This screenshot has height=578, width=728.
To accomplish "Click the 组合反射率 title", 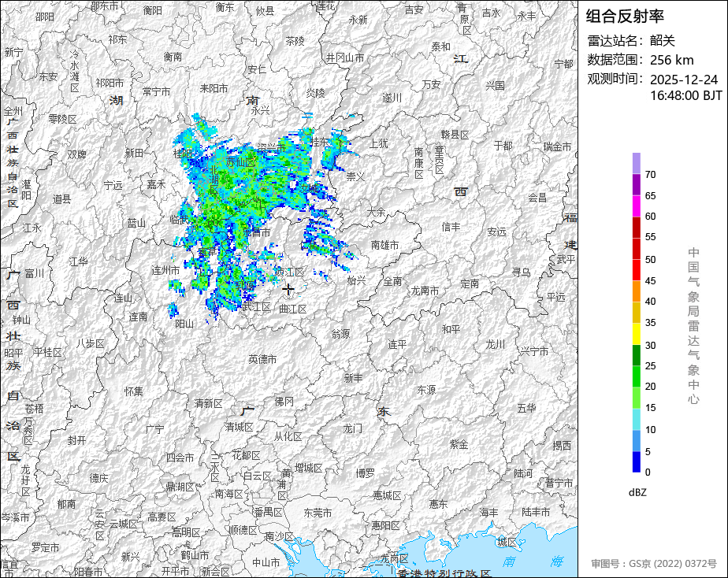I will [x=625, y=17].
